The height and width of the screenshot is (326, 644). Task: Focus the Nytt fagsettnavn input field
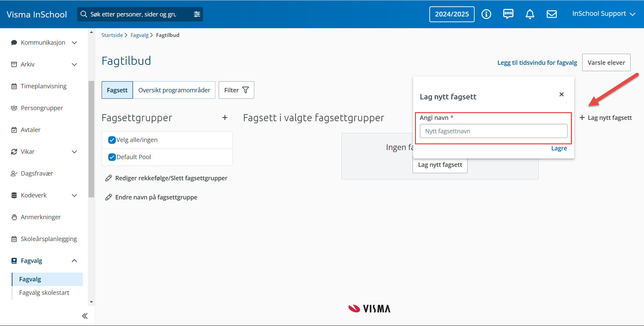pyautogui.click(x=493, y=131)
